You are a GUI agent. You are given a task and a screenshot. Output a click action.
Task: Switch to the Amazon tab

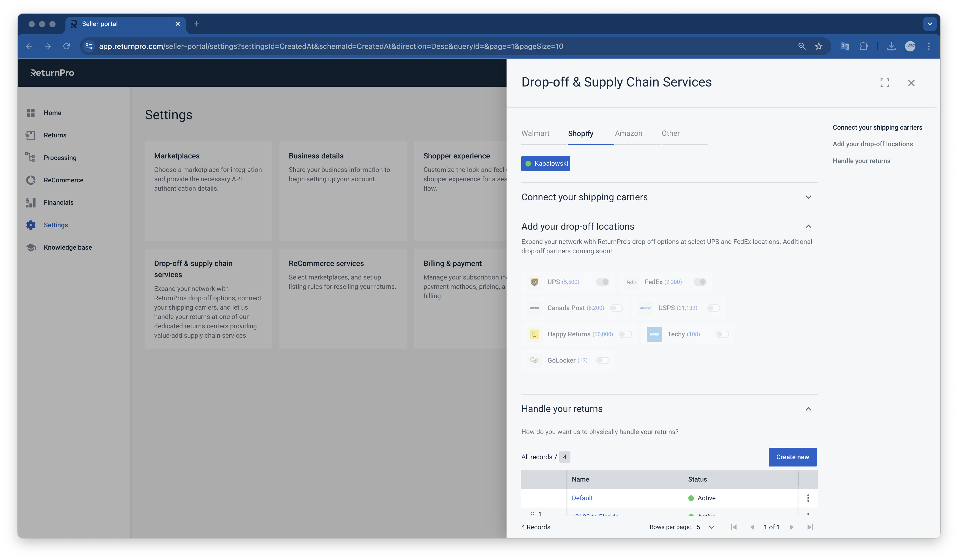pyautogui.click(x=628, y=133)
